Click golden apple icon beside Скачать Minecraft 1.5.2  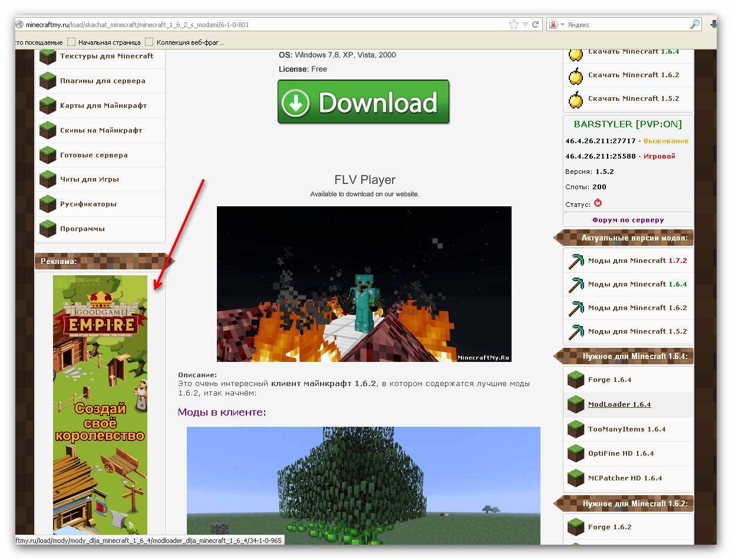point(576,99)
